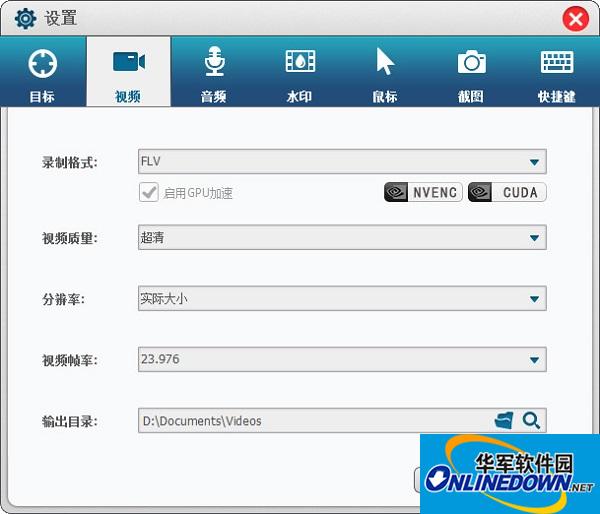Close the 设置 dialog with red X
600x514 pixels.
[576, 19]
